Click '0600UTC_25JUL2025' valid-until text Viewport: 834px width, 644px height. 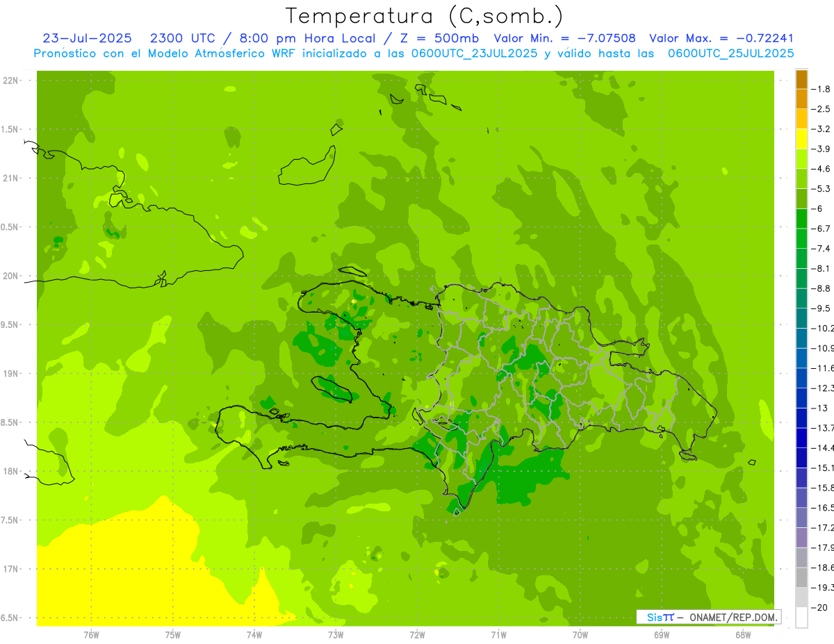click(x=730, y=53)
